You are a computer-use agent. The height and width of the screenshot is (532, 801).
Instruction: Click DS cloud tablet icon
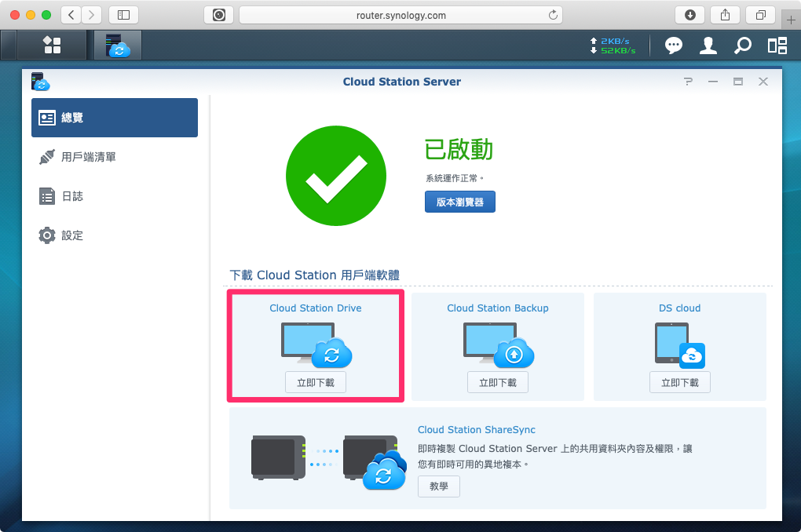pyautogui.click(x=680, y=344)
